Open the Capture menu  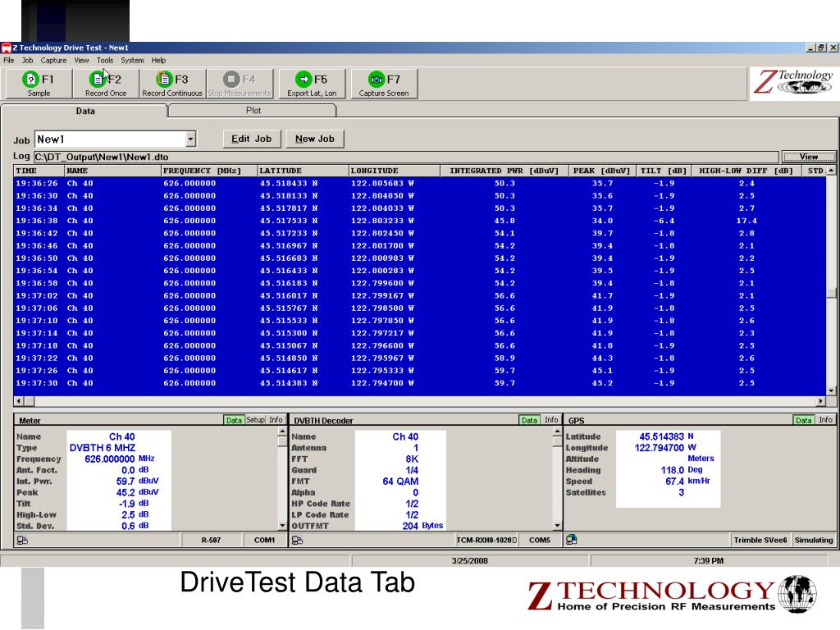click(x=53, y=61)
